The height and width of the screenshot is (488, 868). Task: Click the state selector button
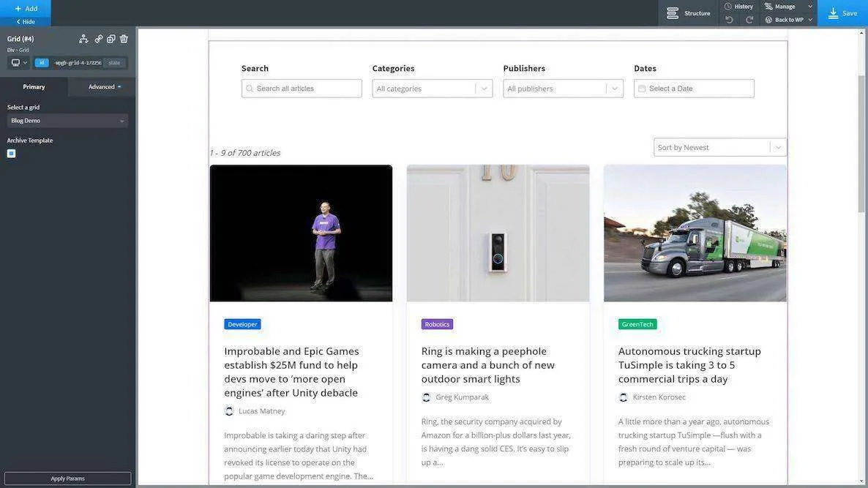click(115, 62)
